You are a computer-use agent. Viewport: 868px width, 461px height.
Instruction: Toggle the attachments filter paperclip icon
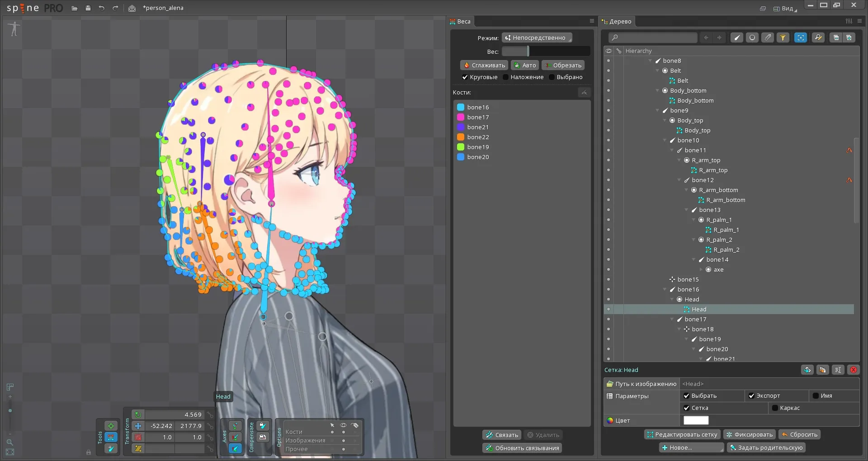click(768, 38)
